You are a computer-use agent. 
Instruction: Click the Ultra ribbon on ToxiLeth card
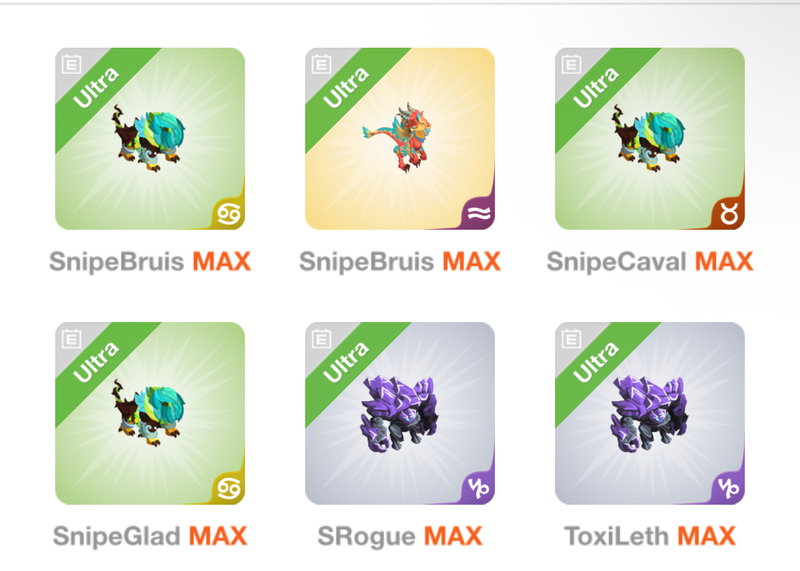[x=596, y=361]
